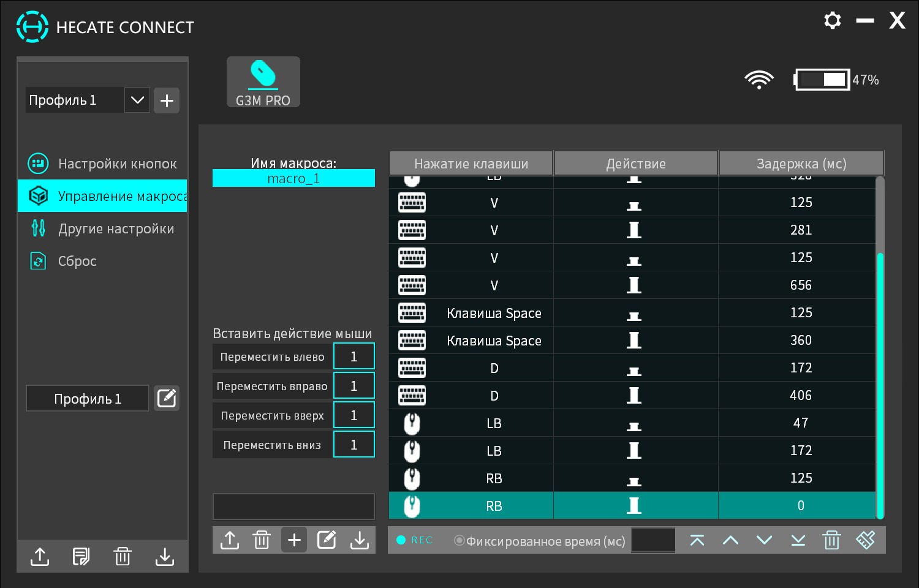Click Переместить вниз button
919x588 pixels.
tap(272, 445)
